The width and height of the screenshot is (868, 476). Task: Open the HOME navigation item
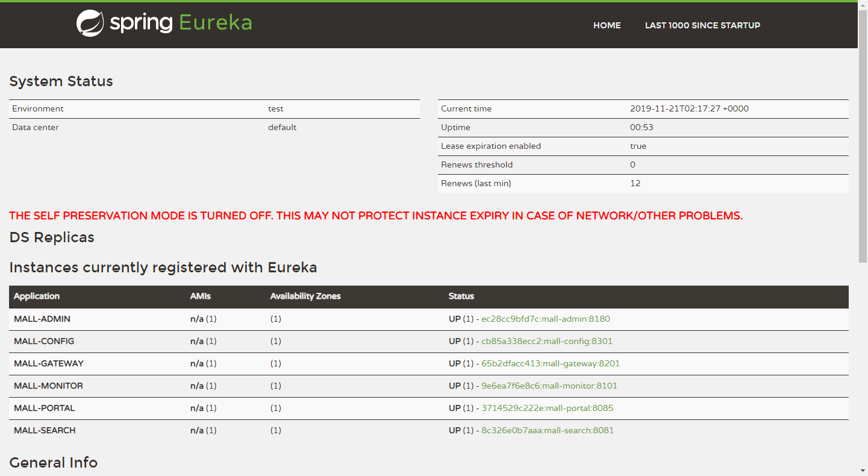pos(607,25)
